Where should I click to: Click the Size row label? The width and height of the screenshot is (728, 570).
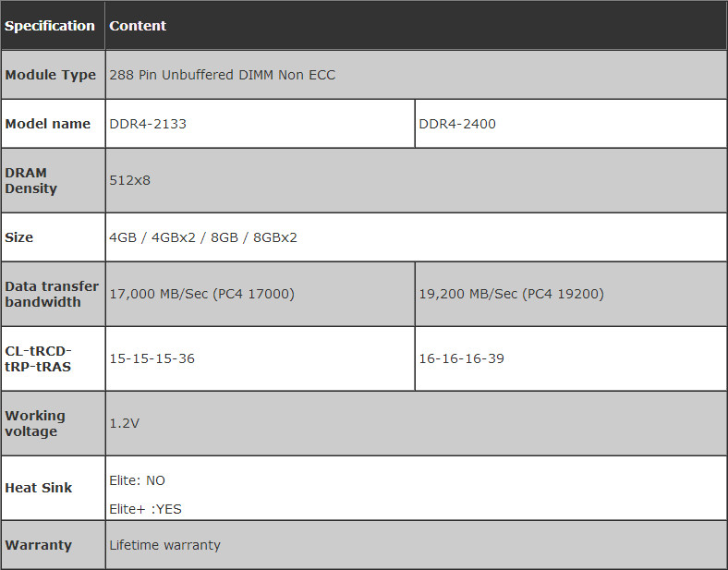pyautogui.click(x=19, y=237)
